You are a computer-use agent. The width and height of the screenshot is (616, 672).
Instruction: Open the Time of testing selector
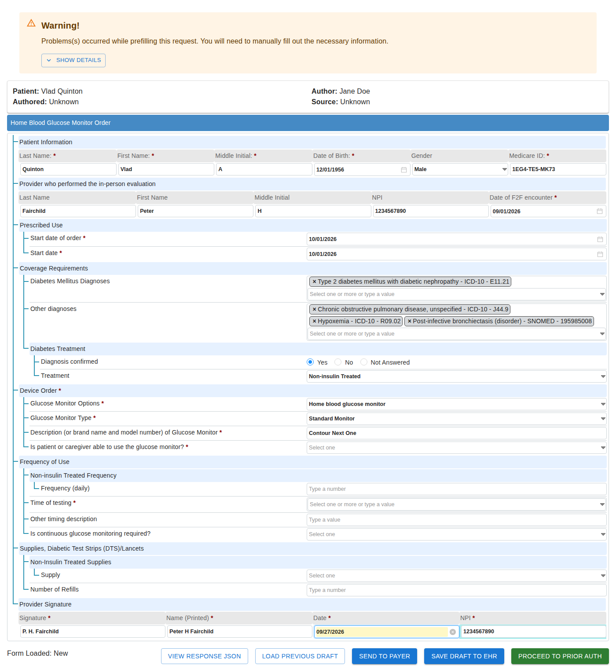click(457, 504)
